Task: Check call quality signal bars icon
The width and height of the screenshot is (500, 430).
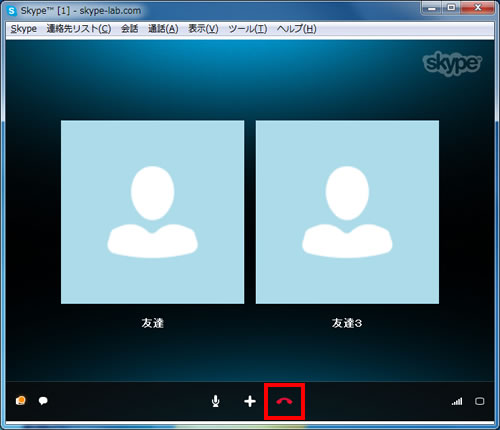Action: coord(457,401)
